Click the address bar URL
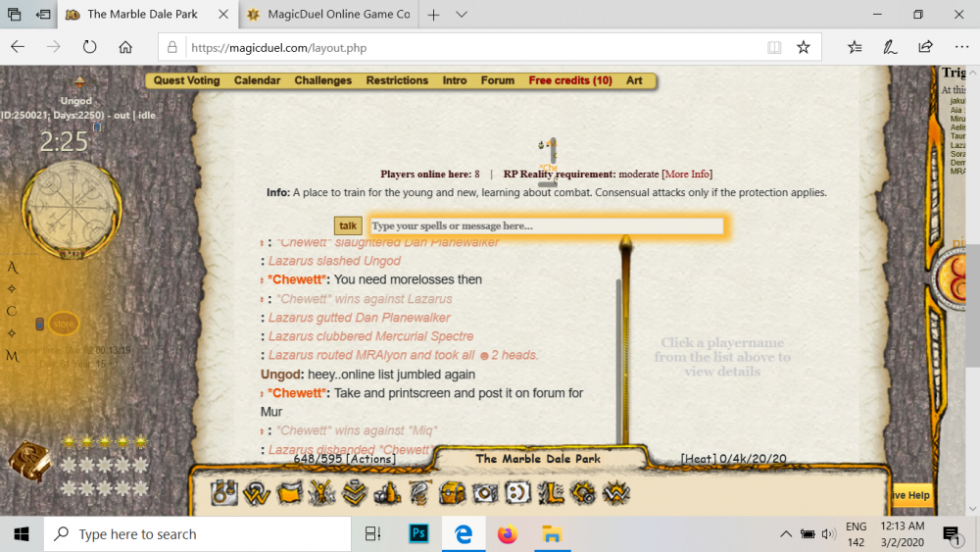The width and height of the screenshot is (980, 552). coord(278,47)
